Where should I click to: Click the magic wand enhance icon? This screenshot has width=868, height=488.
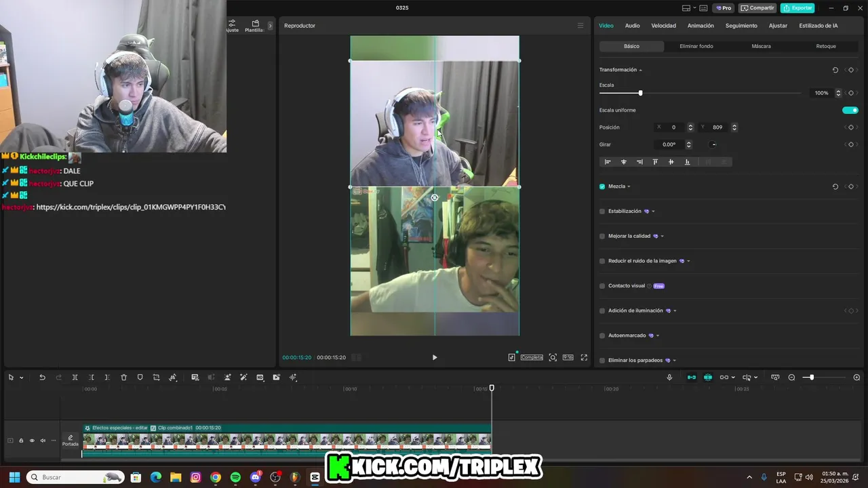click(x=243, y=378)
